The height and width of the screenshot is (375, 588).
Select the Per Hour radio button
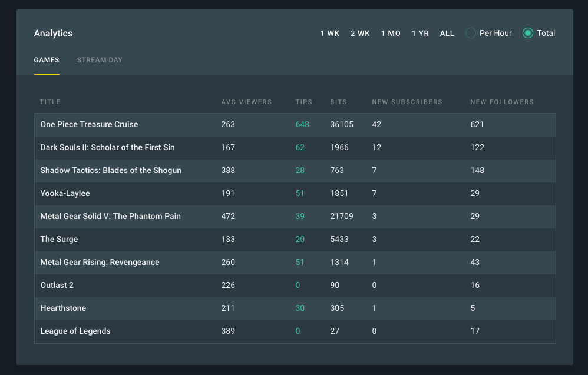coord(471,33)
